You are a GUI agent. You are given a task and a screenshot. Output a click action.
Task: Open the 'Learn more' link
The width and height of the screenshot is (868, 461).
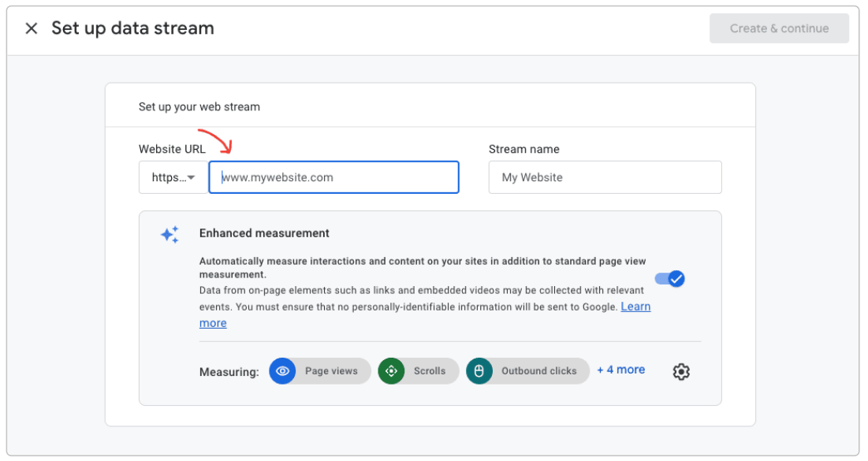636,307
